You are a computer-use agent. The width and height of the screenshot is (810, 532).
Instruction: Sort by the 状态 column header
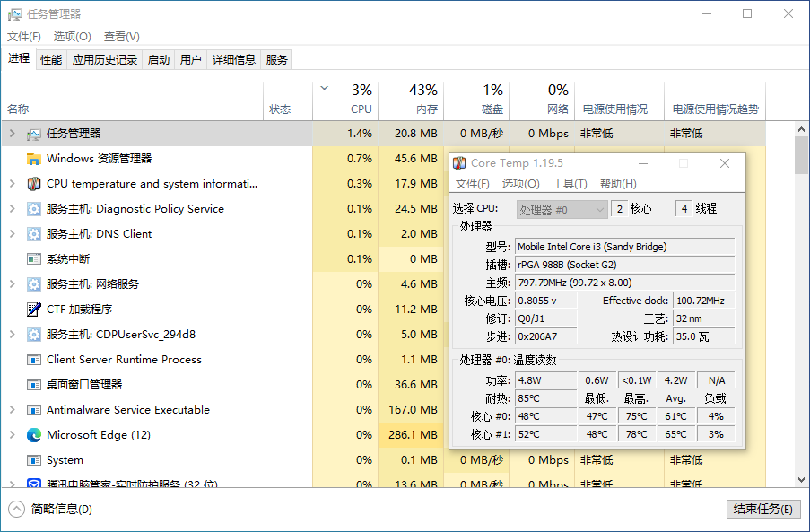pos(288,101)
